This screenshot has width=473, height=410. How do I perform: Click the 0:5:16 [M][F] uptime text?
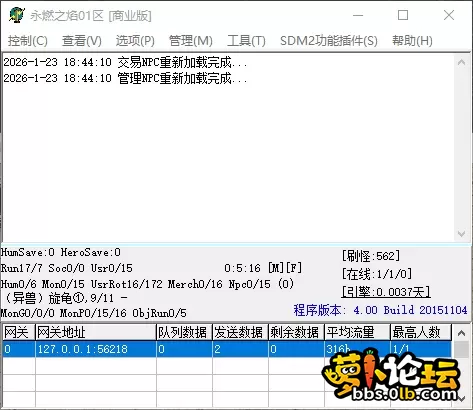(x=263, y=268)
